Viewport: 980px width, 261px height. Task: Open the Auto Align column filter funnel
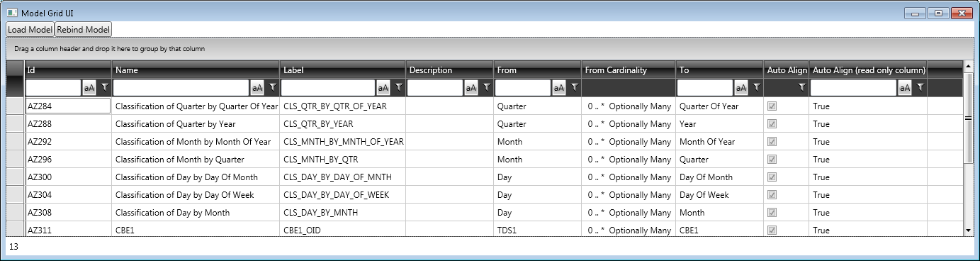(801, 87)
